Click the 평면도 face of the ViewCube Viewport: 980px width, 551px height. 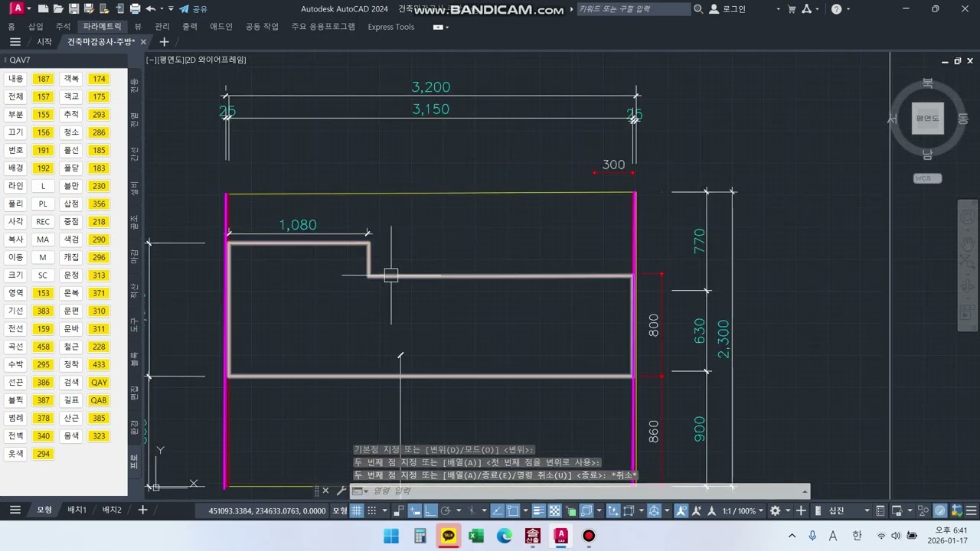(927, 118)
